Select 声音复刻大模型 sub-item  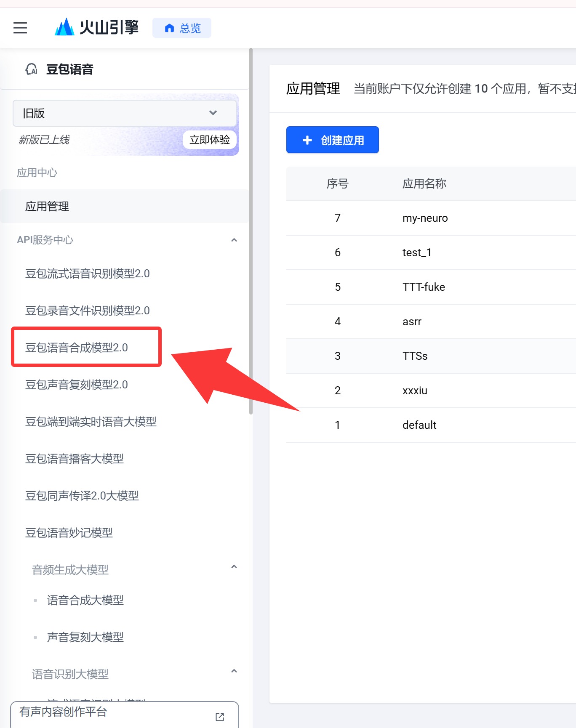(85, 637)
